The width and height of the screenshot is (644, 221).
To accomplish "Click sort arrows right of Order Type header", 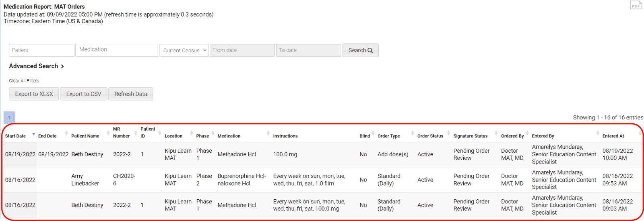I will tap(413, 133).
